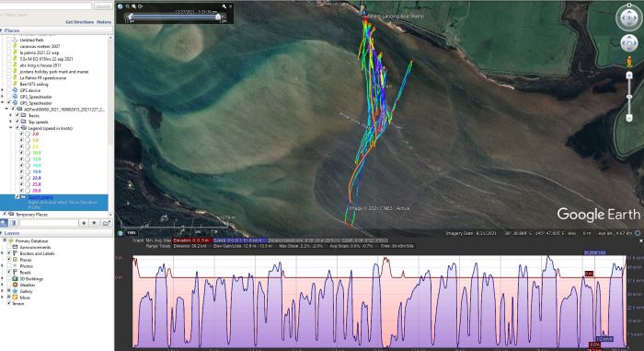Screen dimensions: 644x351
Task: Expand the GPS device tree item
Action: click(x=3, y=90)
